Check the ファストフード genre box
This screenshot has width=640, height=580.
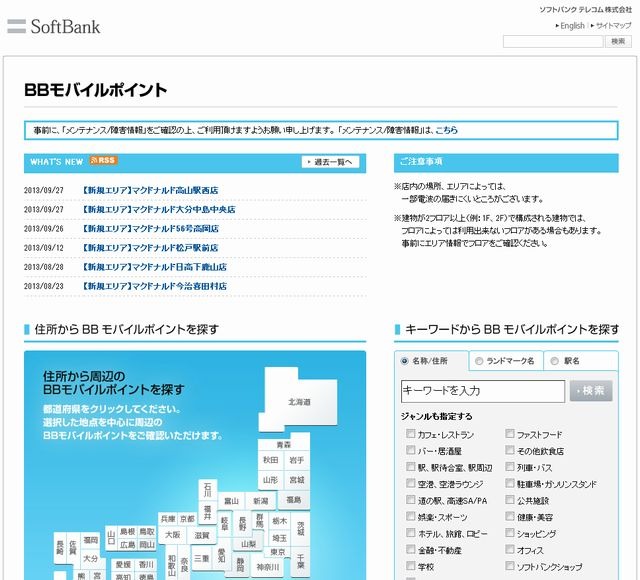510,433
